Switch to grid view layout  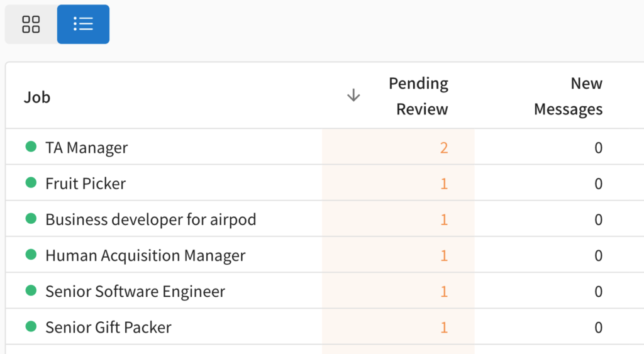[31, 25]
